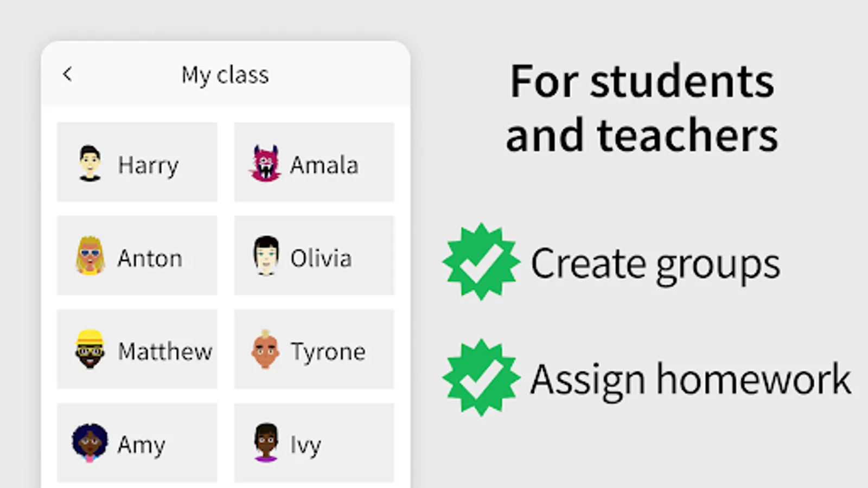Go back using the left arrow
Viewport: 868px width, 488px height.
pos(67,74)
